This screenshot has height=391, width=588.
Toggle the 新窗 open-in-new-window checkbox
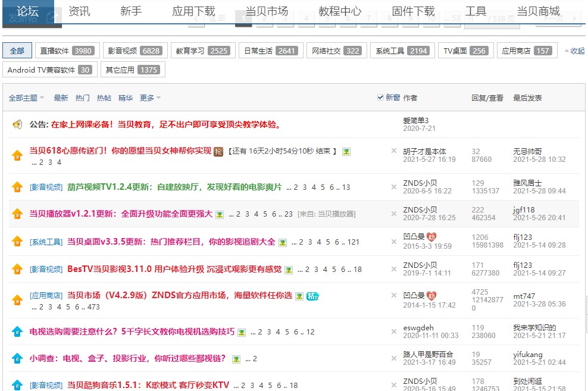(380, 98)
